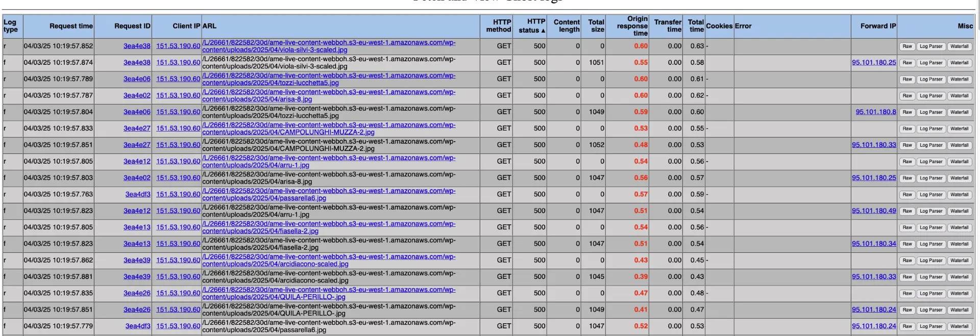Open forward IP 95.101.180.25 in the 10:19:57.874 row
The height and width of the screenshot is (336, 980).
pyautogui.click(x=874, y=63)
